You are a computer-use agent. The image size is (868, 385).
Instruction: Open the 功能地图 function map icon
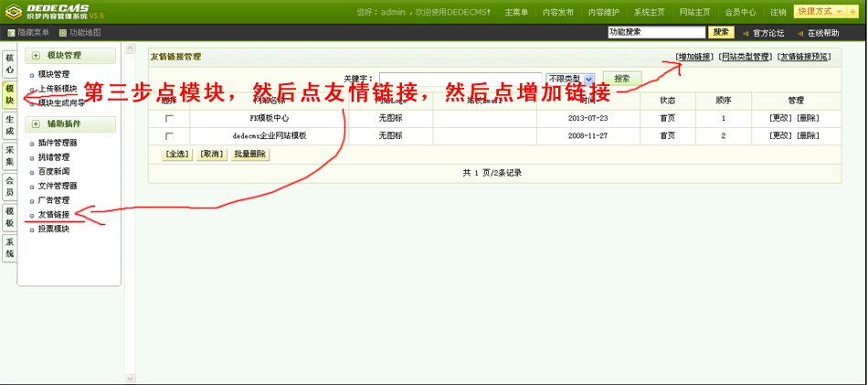pyautogui.click(x=62, y=33)
